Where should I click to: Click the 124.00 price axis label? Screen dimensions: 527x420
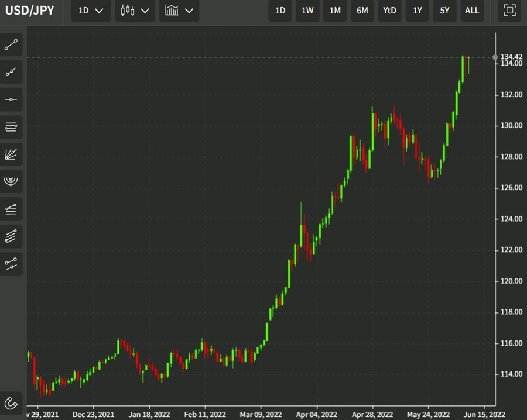(512, 219)
